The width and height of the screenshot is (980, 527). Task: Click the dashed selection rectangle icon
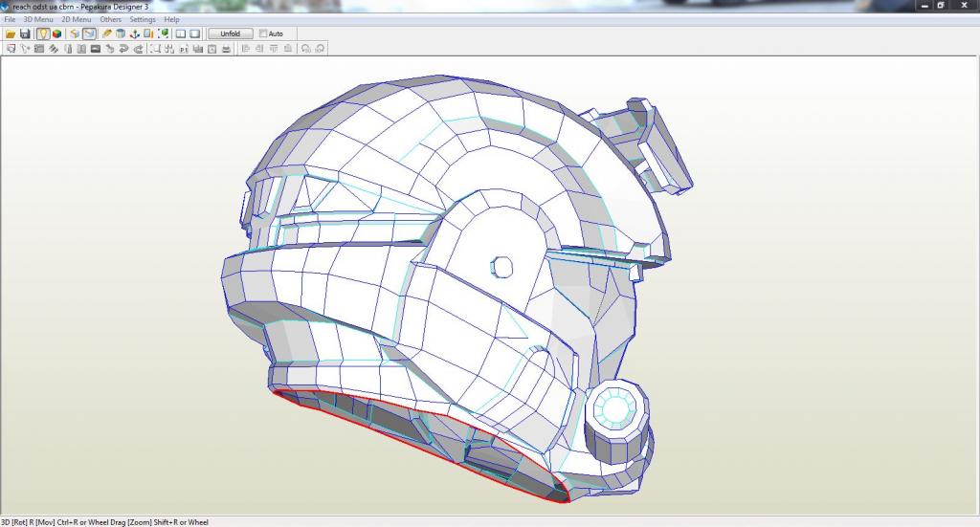point(155,49)
